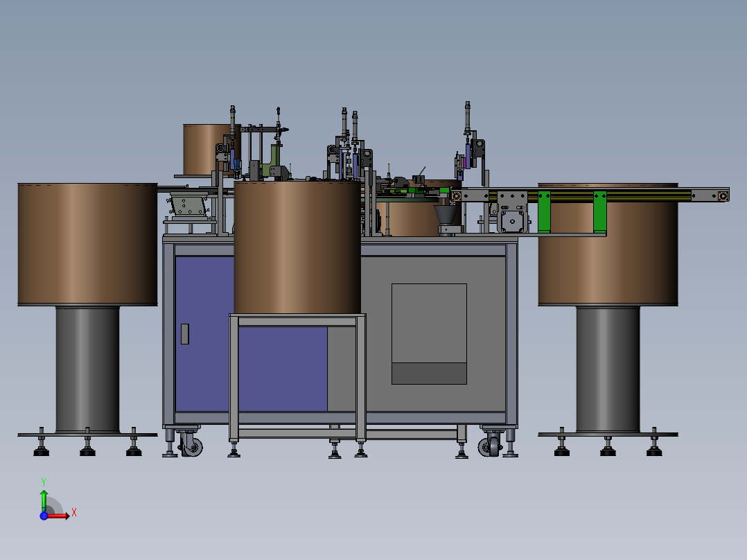The width and height of the screenshot is (747, 560).
Task: Select the black funnel under the conveyor
Action: (446, 214)
